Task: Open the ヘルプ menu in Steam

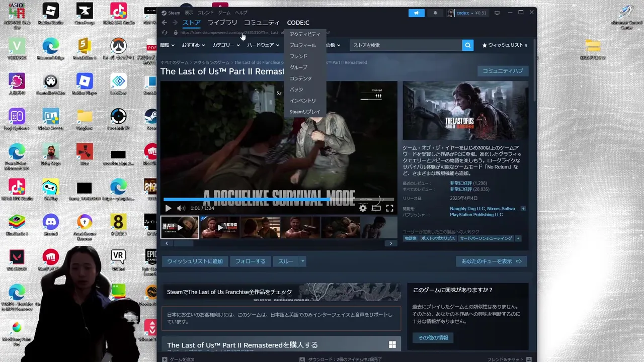Action: click(241, 13)
